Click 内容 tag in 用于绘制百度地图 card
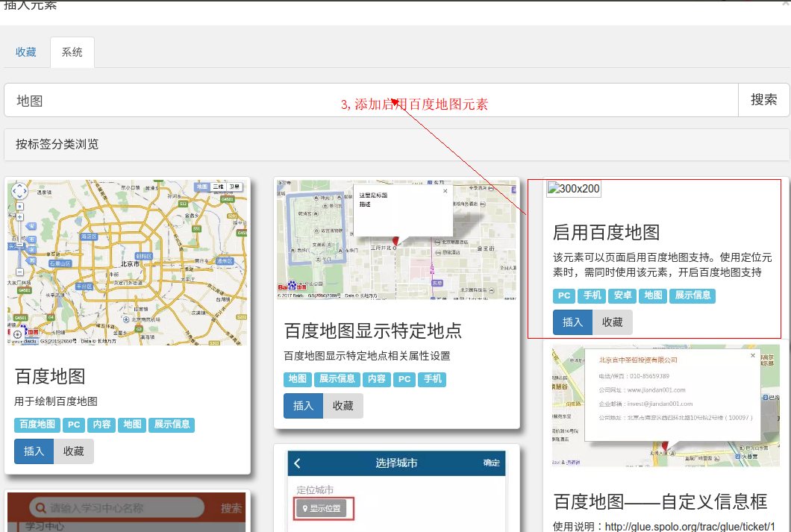The height and width of the screenshot is (532, 791). [102, 425]
